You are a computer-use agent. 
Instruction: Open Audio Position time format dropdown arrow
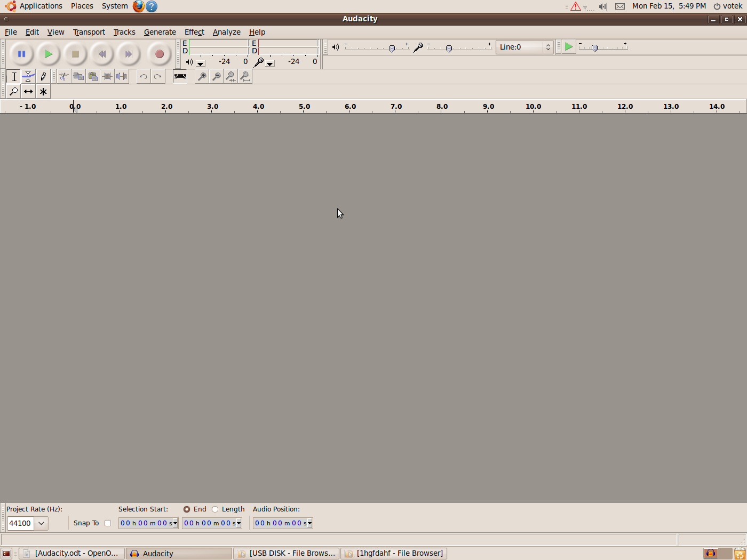coord(309,523)
